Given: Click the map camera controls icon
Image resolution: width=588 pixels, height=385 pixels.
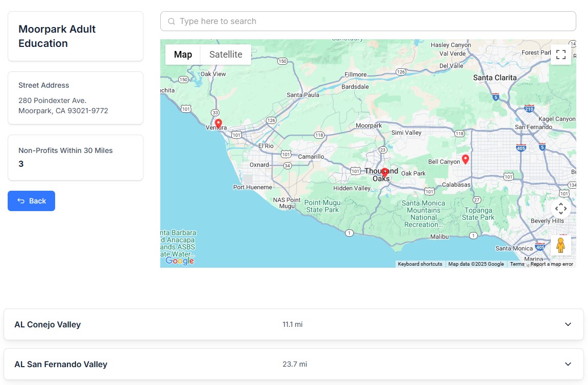Looking at the screenshot, I should coord(560,209).
